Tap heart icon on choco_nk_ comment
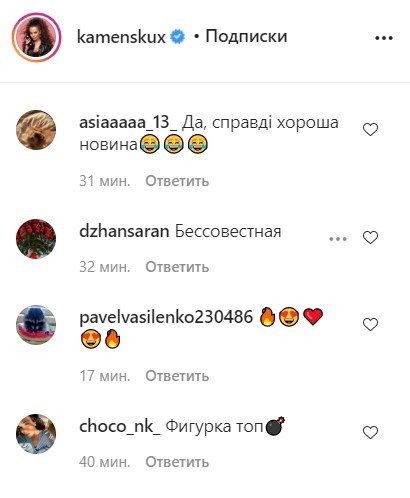Screen dimensions: 410x498 (370, 433)
